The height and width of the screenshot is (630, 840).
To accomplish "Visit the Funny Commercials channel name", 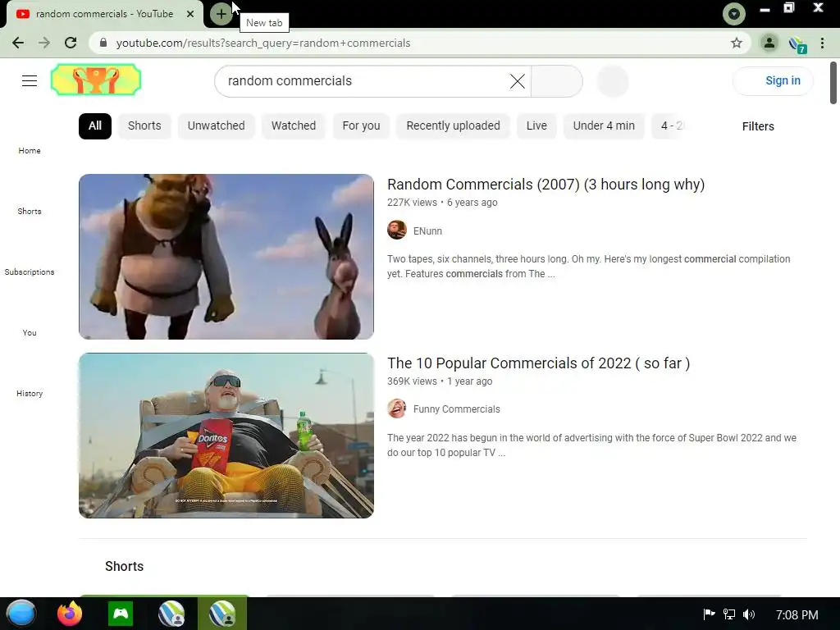I will [456, 409].
